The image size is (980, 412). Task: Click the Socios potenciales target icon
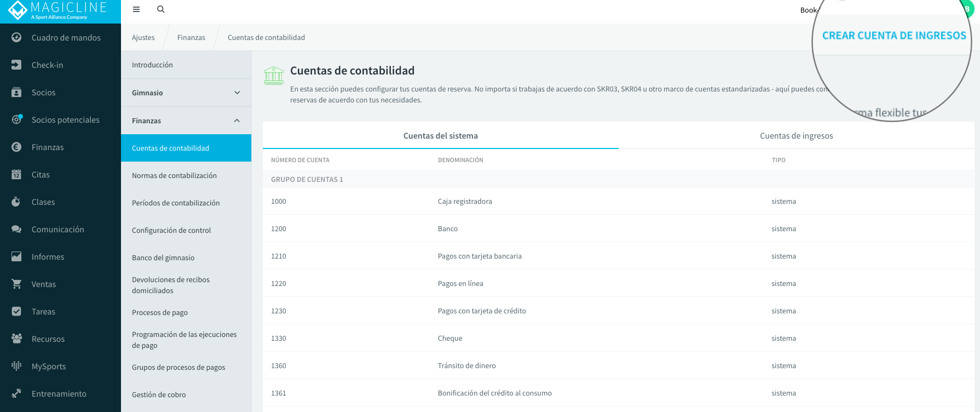(x=17, y=119)
